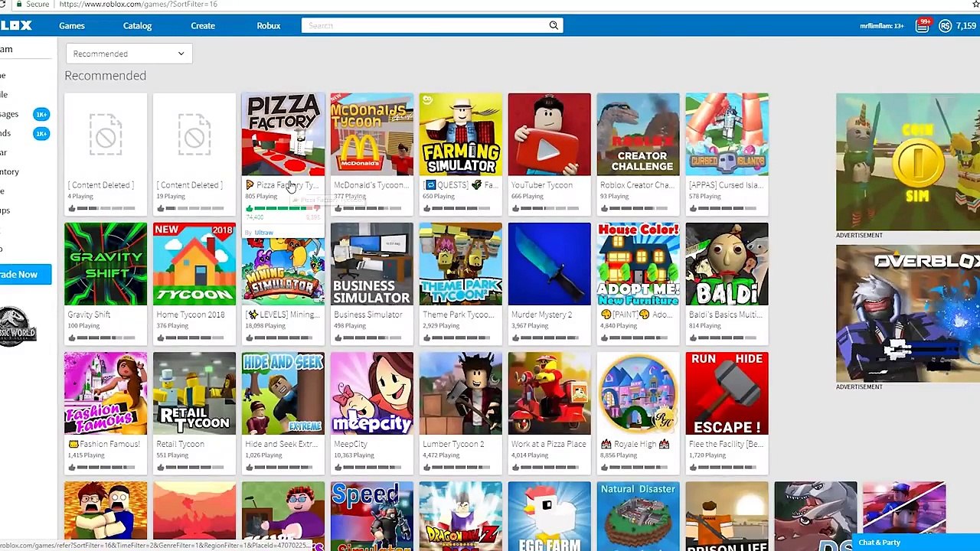Open the Chat & Party panel
Screen dimensions: 980x551
click(x=916, y=543)
